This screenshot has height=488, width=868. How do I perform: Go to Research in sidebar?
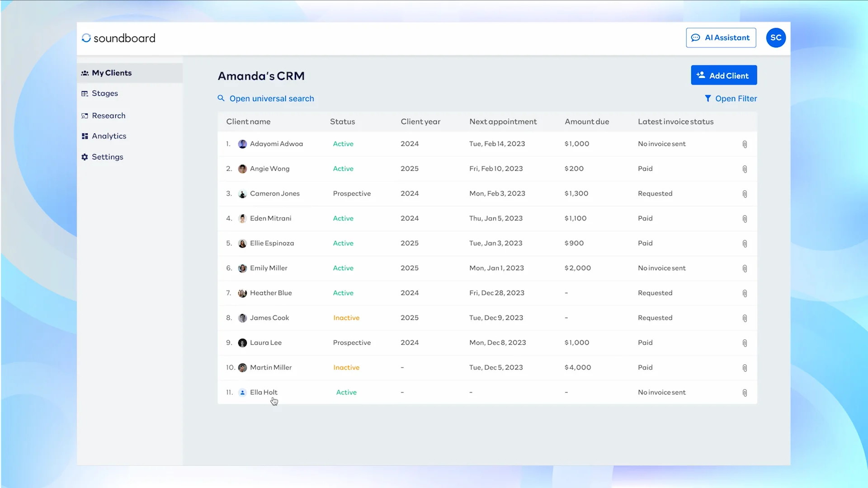point(108,116)
